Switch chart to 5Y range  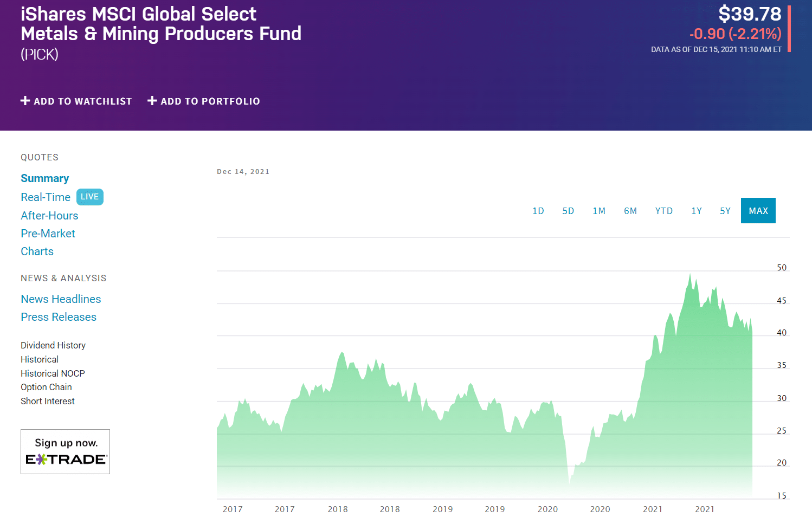click(x=725, y=211)
